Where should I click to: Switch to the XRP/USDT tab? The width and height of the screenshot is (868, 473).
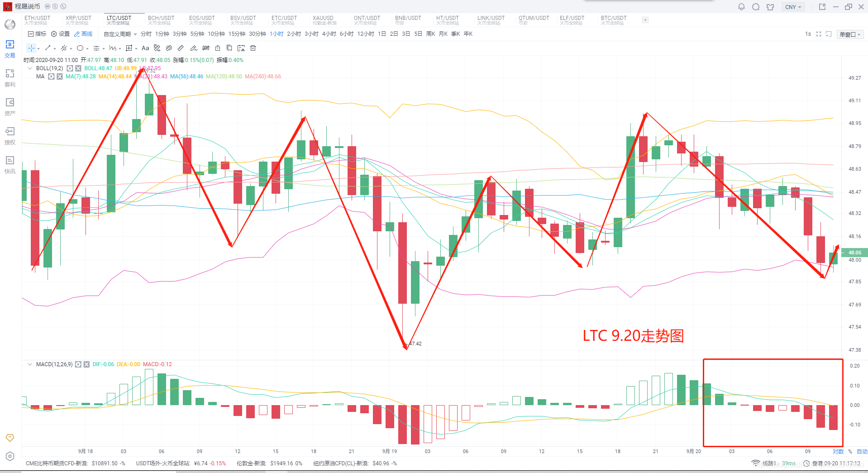tap(78, 20)
